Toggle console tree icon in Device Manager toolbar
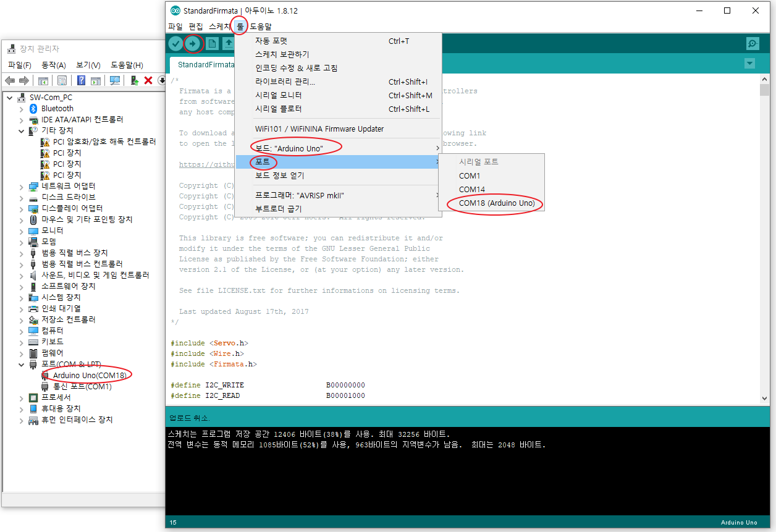This screenshot has height=532, width=776. 43,80
